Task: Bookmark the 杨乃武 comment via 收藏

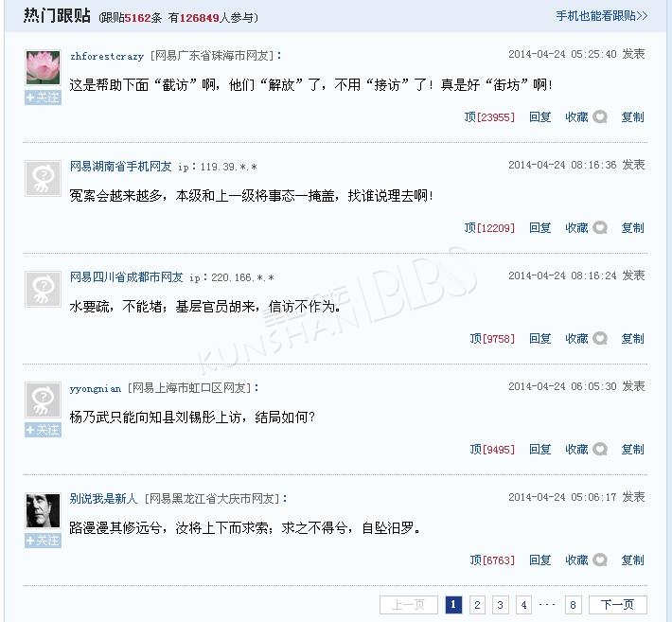Action: tap(576, 450)
